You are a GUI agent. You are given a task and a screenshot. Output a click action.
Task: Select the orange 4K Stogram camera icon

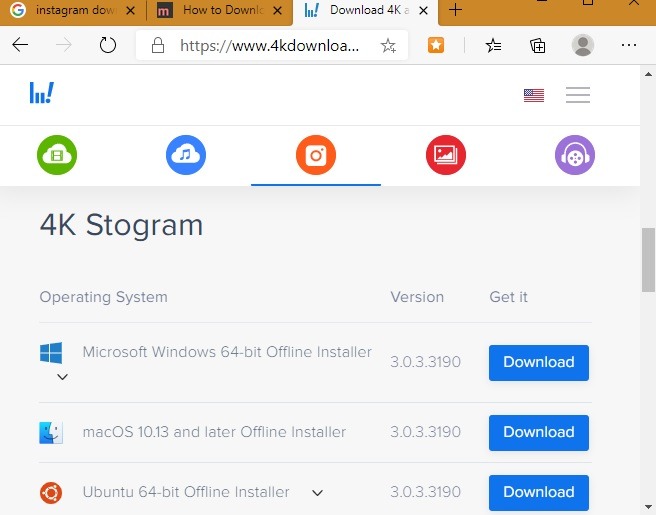[x=316, y=155]
